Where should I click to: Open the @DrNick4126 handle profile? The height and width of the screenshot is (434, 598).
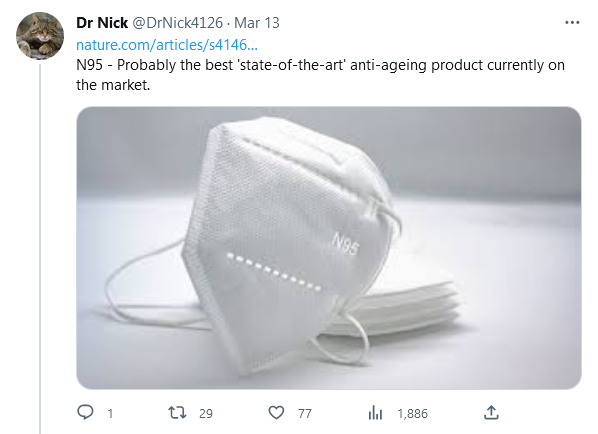click(x=177, y=23)
